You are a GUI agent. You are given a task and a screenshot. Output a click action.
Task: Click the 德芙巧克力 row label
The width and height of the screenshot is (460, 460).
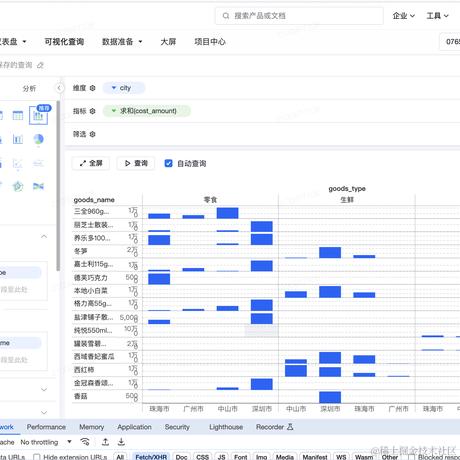click(90, 278)
